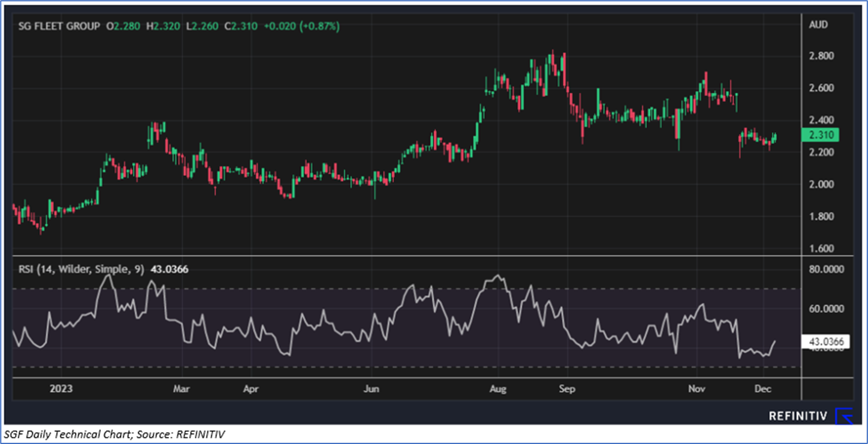The width and height of the screenshot is (868, 444).
Task: Click the AUD currency label
Action: (818, 25)
